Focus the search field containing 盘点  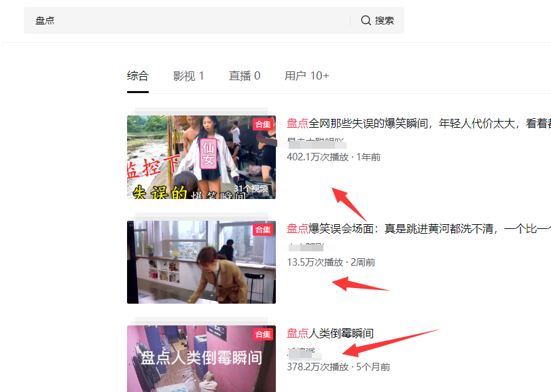(187, 20)
